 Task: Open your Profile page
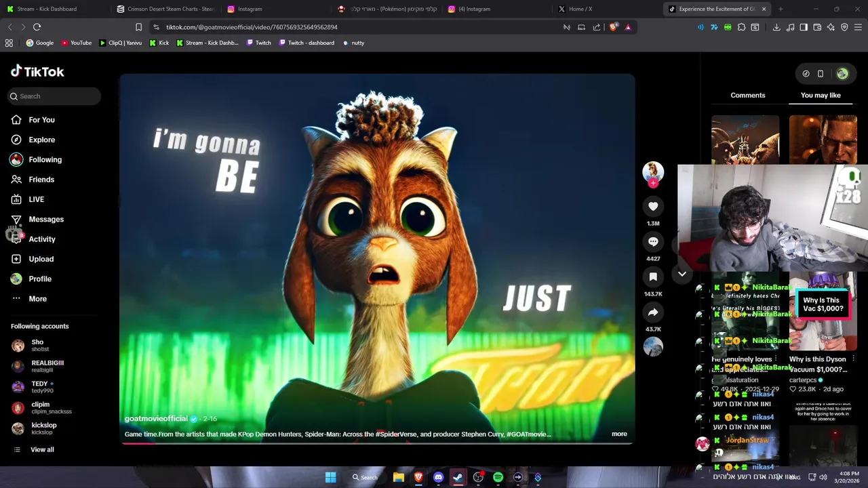pos(39,279)
